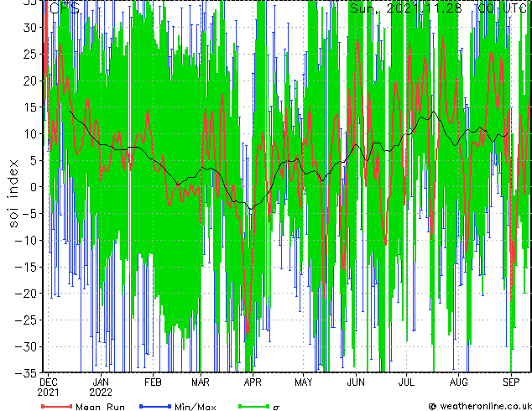Click the '5' y-axis tick label

click(34, 160)
